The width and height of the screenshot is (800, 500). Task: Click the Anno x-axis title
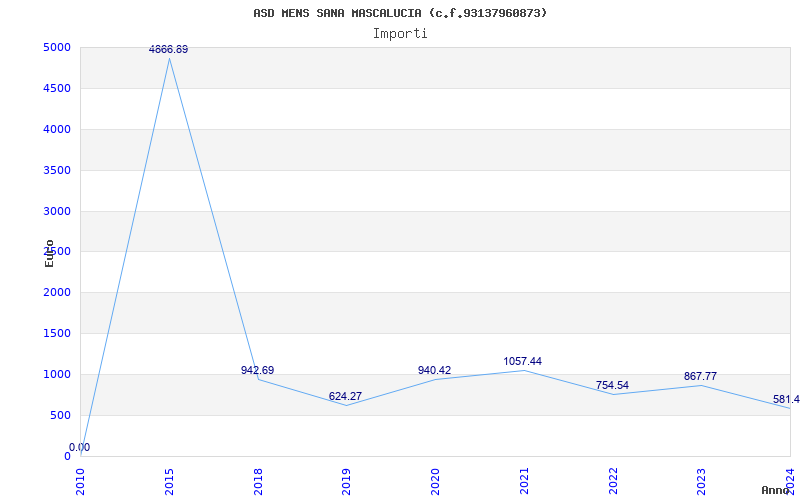click(x=776, y=490)
